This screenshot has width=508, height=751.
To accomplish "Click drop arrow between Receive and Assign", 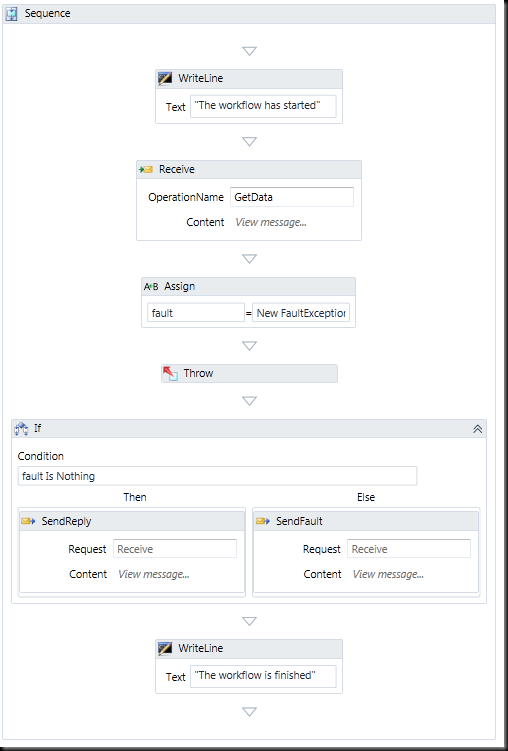I will click(249, 259).
